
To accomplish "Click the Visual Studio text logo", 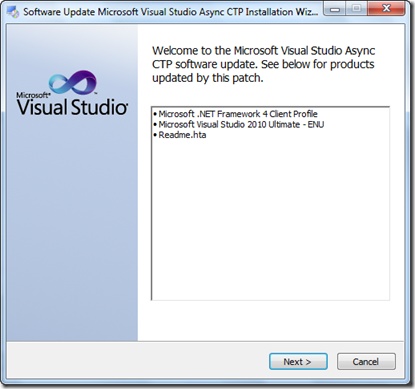I will click(x=72, y=107).
